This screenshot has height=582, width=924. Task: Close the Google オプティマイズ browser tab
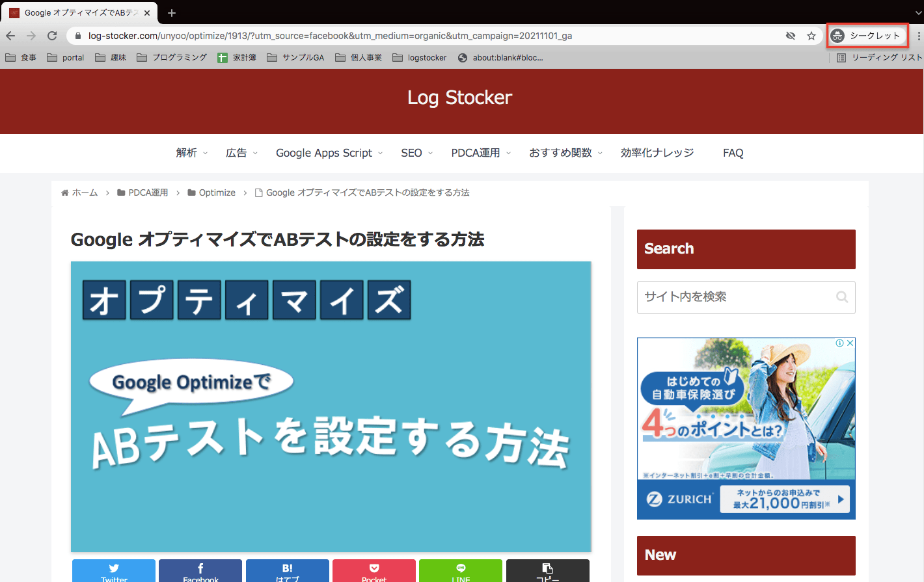click(x=147, y=13)
